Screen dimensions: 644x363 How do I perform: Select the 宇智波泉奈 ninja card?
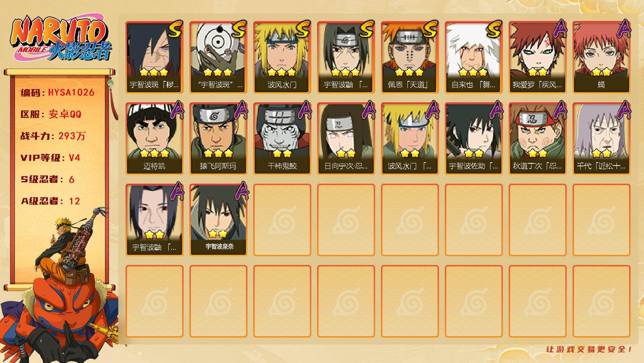click(x=218, y=220)
